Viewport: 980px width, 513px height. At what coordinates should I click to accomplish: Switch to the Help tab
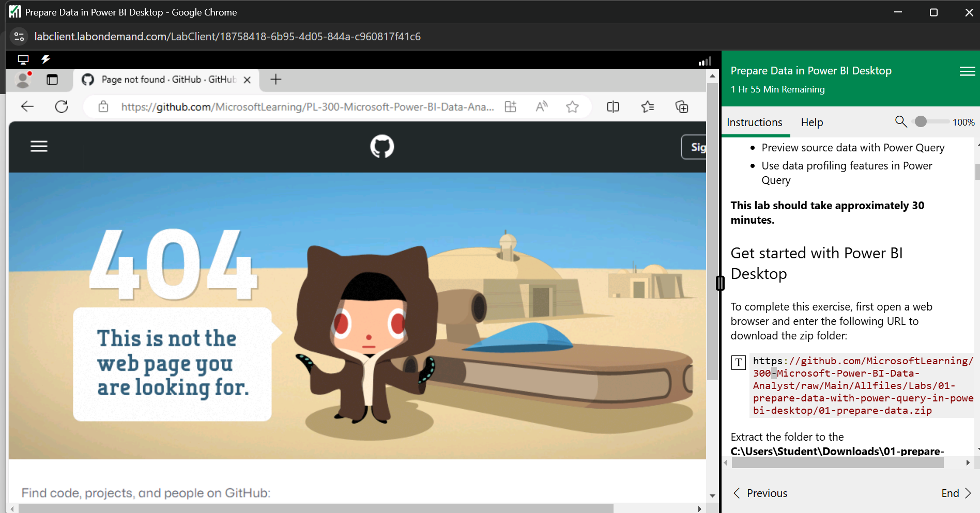pos(812,122)
